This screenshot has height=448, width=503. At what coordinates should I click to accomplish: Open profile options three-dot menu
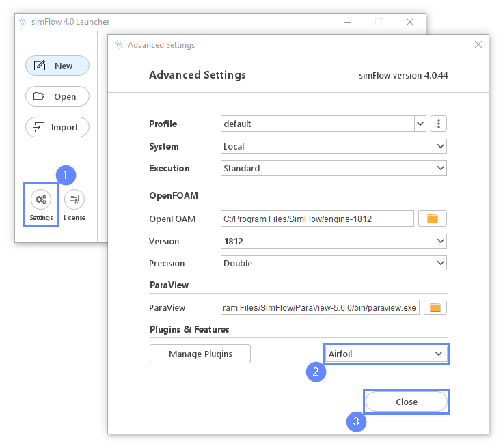tap(439, 124)
